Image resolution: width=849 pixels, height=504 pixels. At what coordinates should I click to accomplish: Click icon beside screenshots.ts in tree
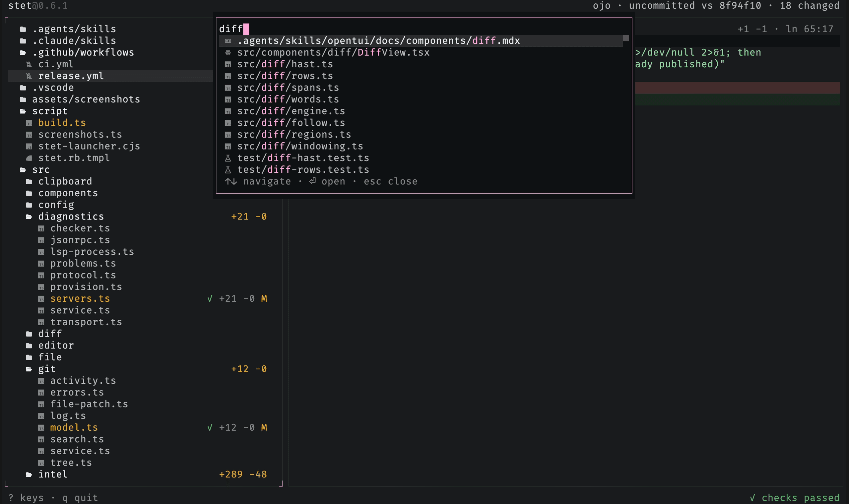click(29, 135)
